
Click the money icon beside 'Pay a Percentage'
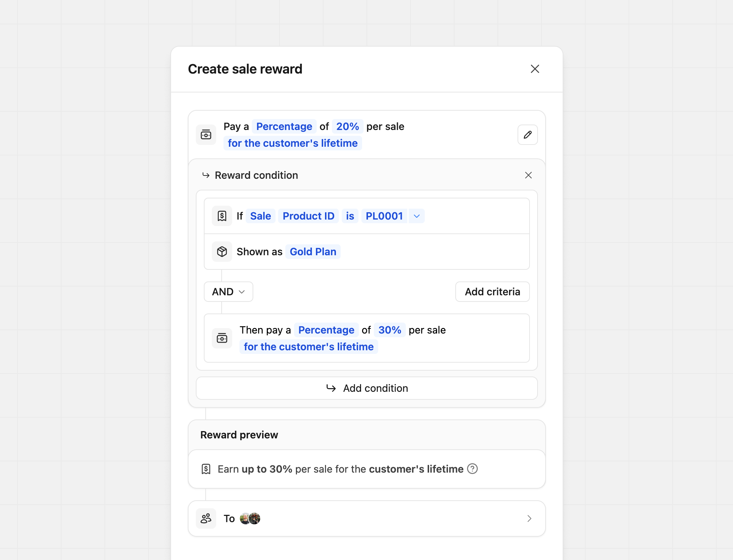(206, 135)
